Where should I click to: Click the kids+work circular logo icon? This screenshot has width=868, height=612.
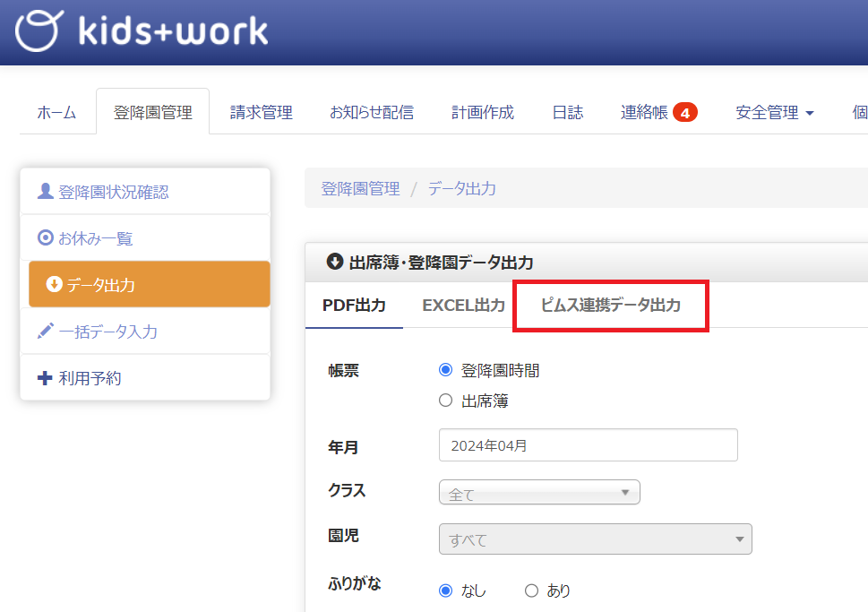(x=39, y=30)
